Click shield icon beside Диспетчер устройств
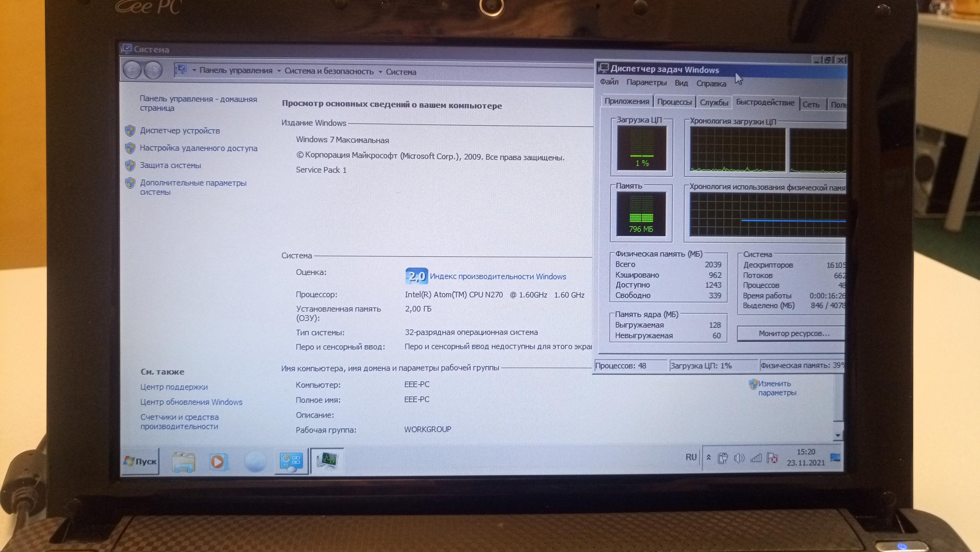The image size is (980, 552). (130, 130)
